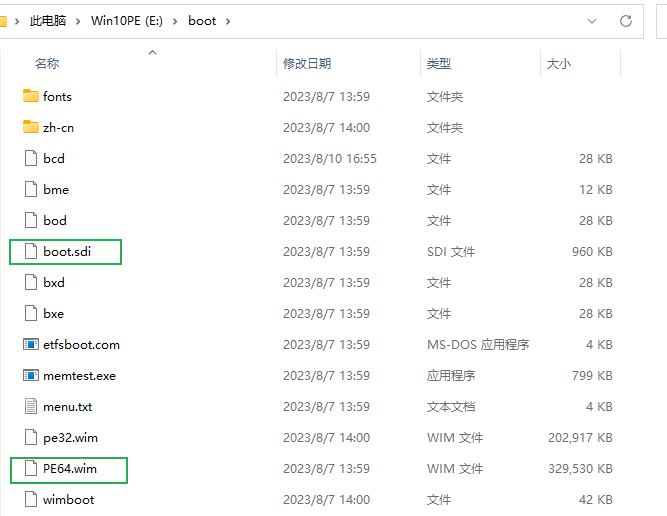The width and height of the screenshot is (667, 516).
Task: Select the file named bxd
Action: click(x=54, y=283)
